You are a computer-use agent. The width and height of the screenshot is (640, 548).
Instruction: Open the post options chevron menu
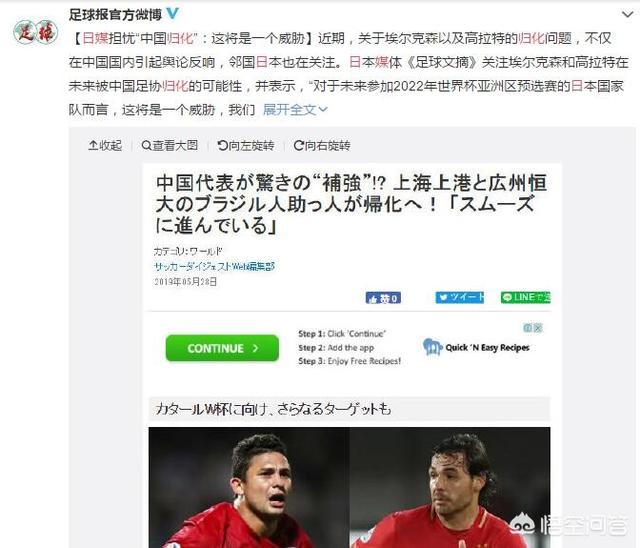(x=627, y=15)
